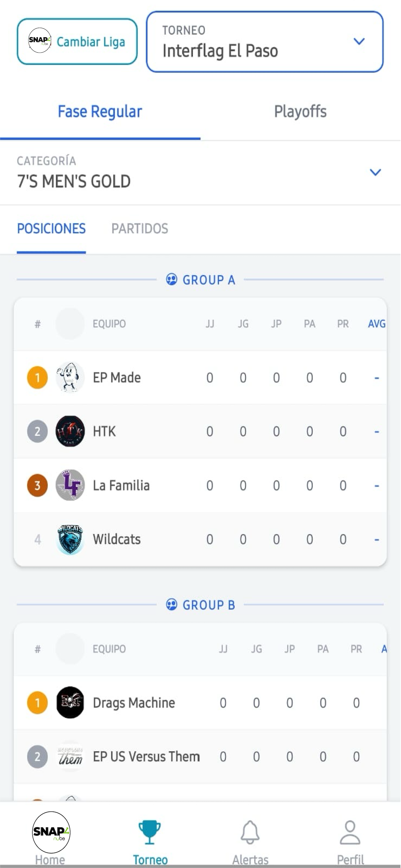Expand the Categoría 7'S MEN'S GOLD dropdown
401x868 pixels.
(200, 172)
